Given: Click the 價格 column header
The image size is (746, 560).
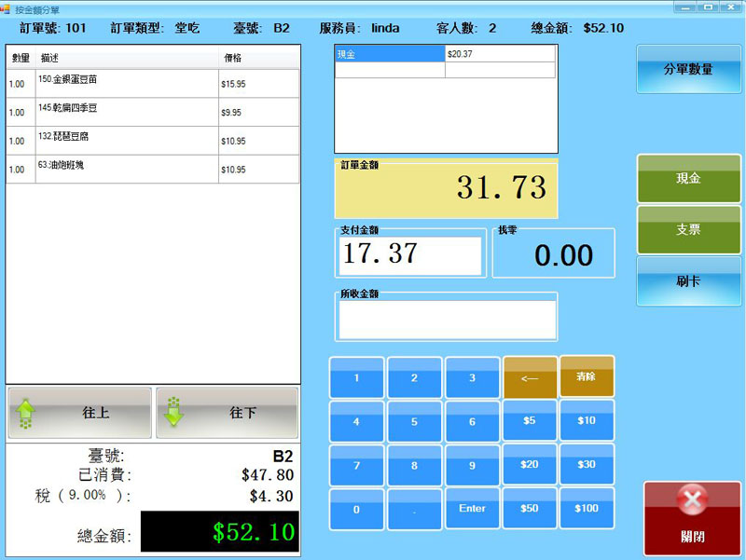Looking at the screenshot, I should coord(258,58).
